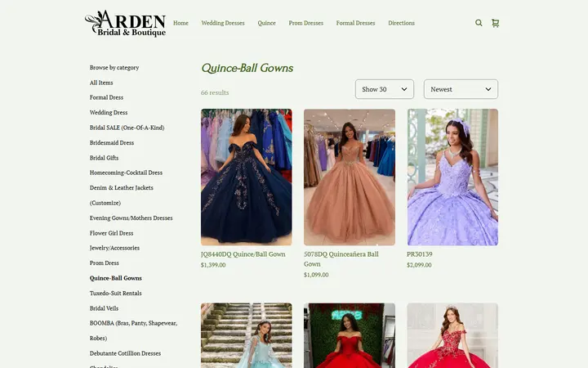Go to Home in navigation
Screen dimensions: 588x368
point(180,23)
